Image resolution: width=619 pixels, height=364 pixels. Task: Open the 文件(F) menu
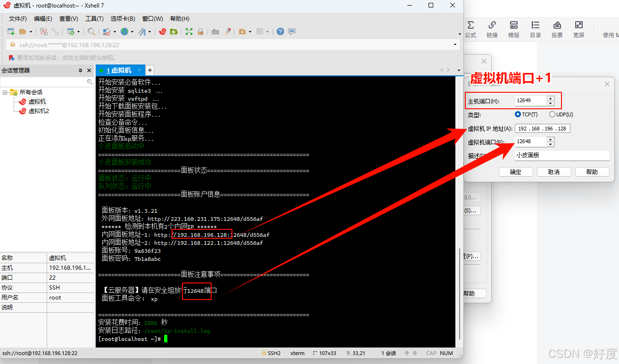(18, 19)
